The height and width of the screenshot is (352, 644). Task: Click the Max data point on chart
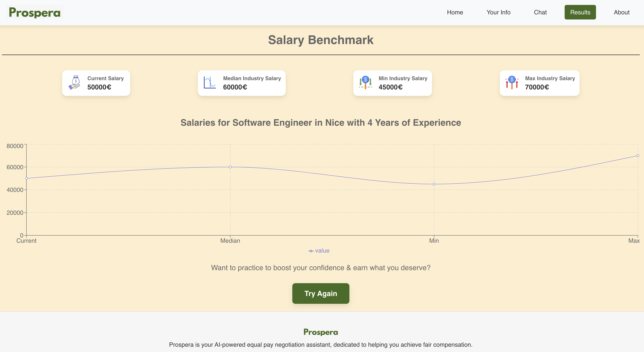[x=638, y=156]
